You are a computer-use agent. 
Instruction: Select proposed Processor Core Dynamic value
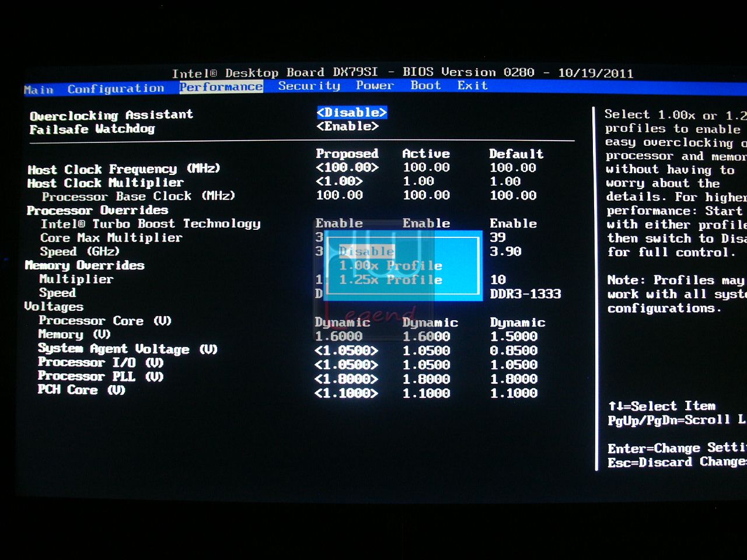[343, 323]
